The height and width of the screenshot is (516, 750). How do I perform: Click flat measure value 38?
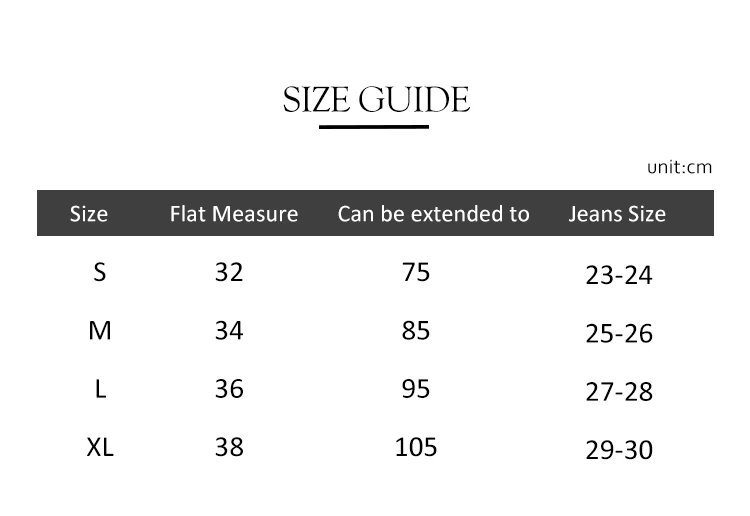[x=229, y=447]
